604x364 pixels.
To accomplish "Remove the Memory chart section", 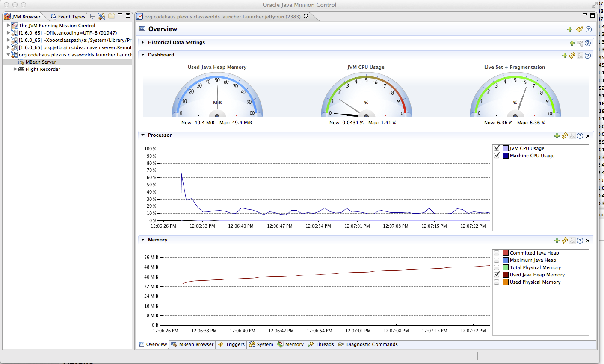I will tap(588, 241).
